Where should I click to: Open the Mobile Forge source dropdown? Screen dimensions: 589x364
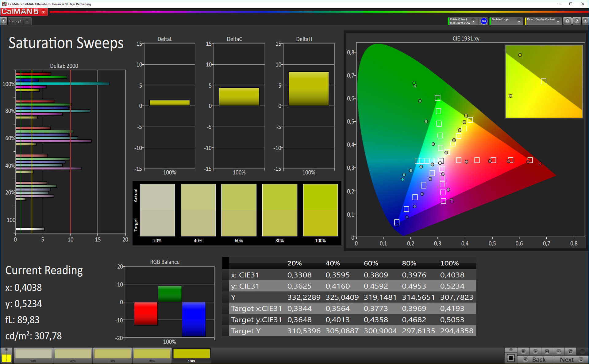[519, 21]
